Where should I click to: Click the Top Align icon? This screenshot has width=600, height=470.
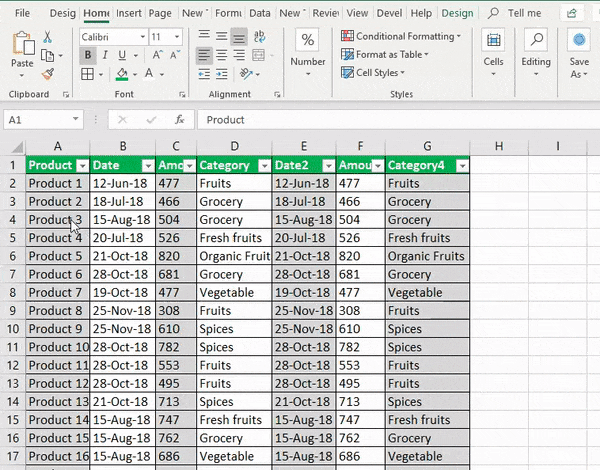204,37
